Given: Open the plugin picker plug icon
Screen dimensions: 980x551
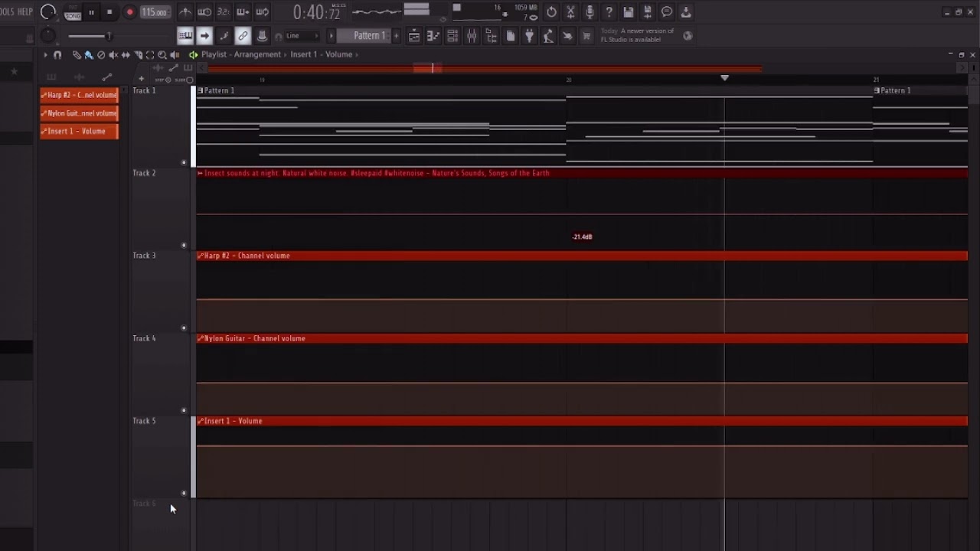Looking at the screenshot, I should coord(529,35).
